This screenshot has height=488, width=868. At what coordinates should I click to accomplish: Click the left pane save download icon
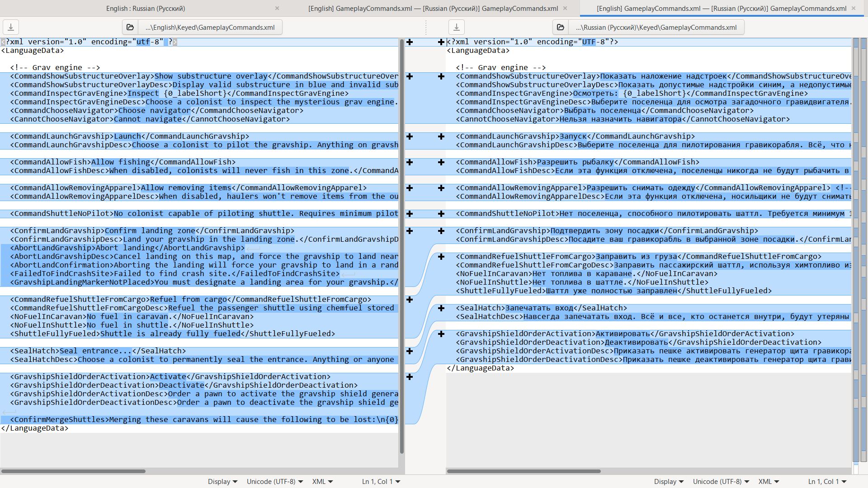click(x=11, y=28)
